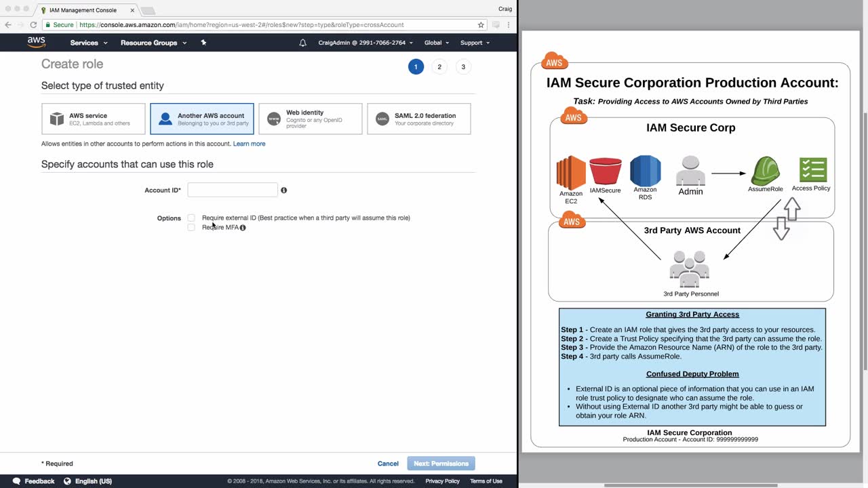The width and height of the screenshot is (868, 488).
Task: Click the Amazon EC2 icon in the diagram
Action: click(571, 173)
